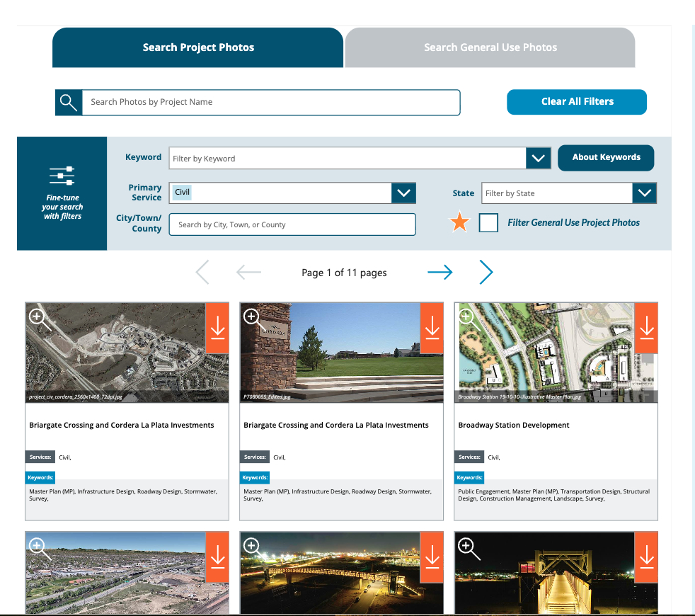Zoom into the illuminated stairway night photo
Image resolution: width=695 pixels, height=616 pixels.
469,549
